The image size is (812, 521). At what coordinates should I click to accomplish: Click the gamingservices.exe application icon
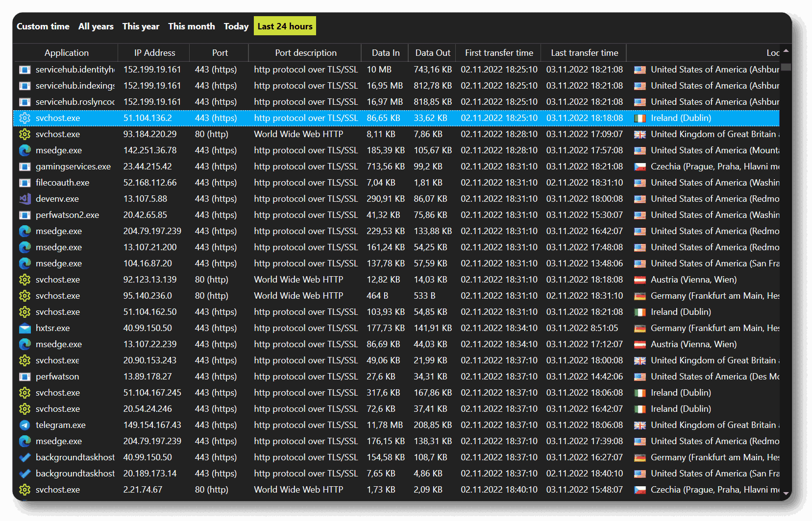click(x=25, y=166)
